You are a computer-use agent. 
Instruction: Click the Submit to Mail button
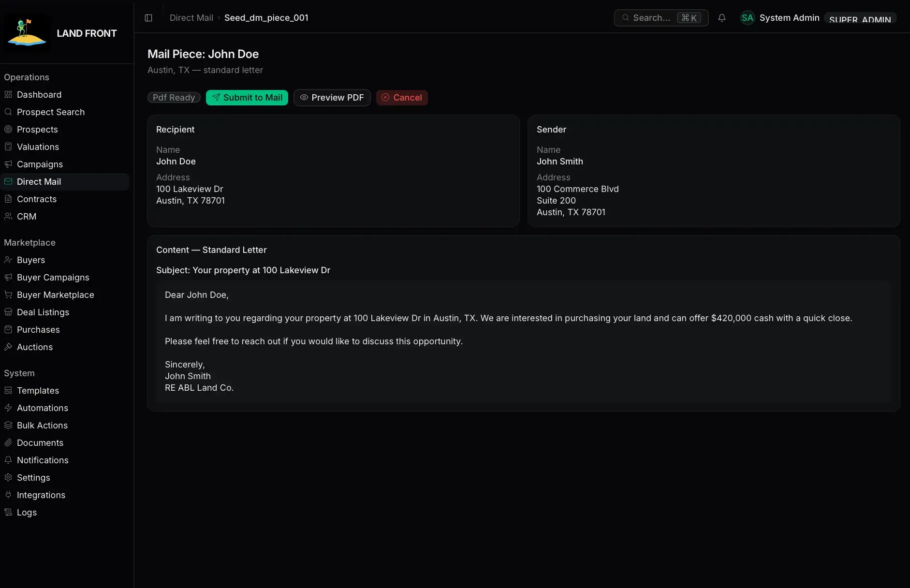click(247, 97)
